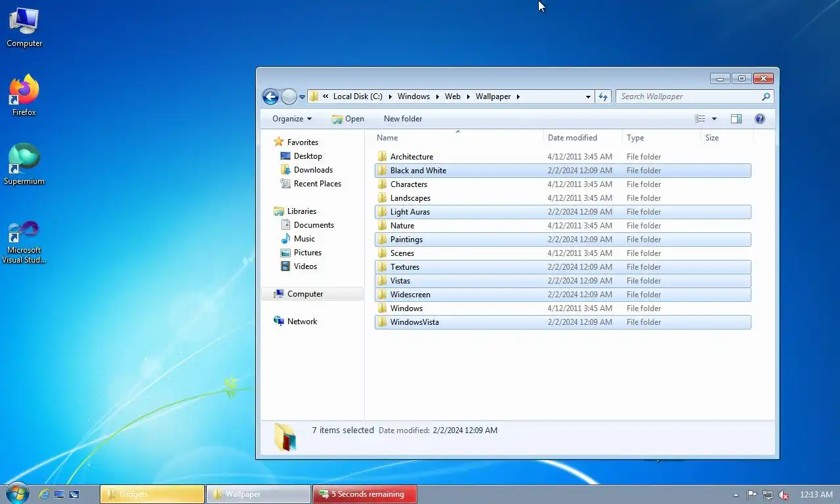Expand arrow after Web breadcrumb
Image resolution: width=840 pixels, height=504 pixels.
[469, 96]
